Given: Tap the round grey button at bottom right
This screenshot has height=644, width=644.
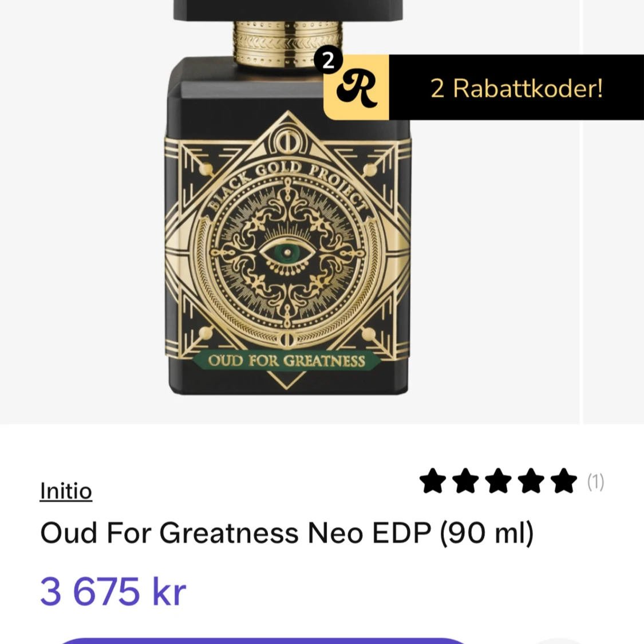Looking at the screenshot, I should point(559,641).
